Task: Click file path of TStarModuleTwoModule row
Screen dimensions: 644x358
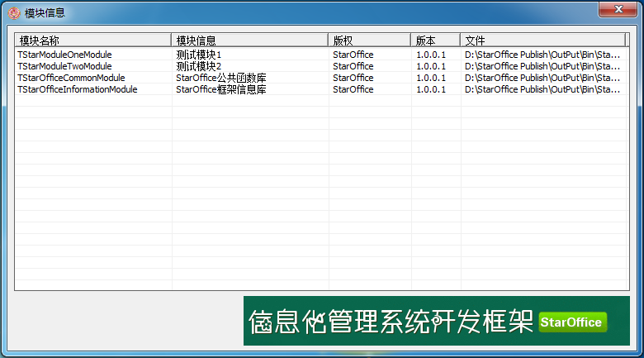Action: point(542,66)
